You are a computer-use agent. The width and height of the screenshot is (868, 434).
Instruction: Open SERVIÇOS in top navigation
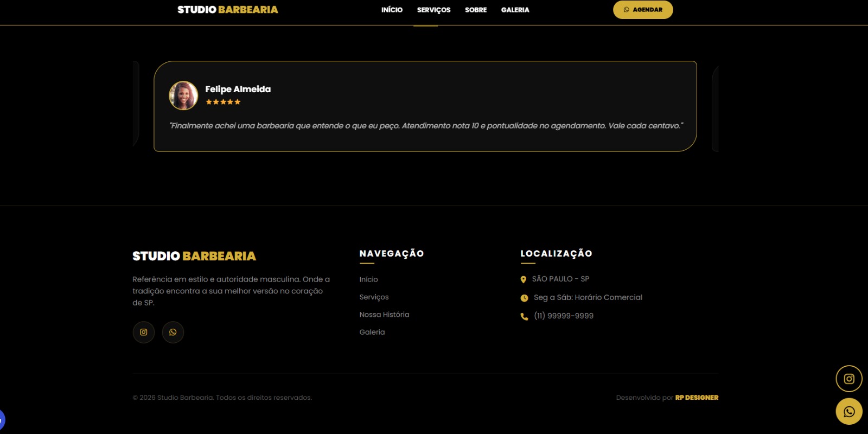[x=433, y=10]
